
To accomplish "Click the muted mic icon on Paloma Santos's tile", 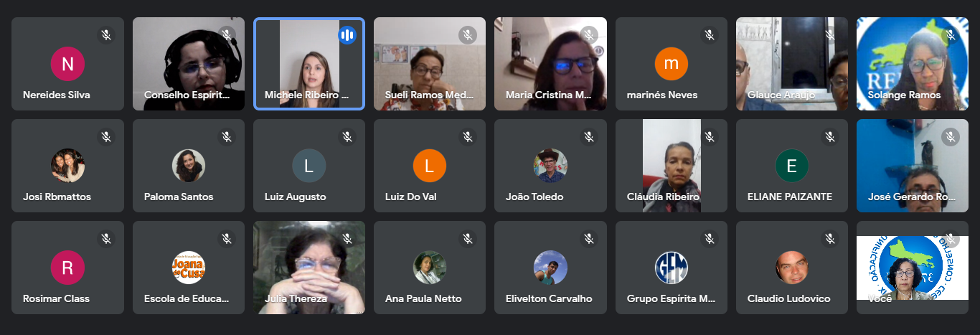I will [227, 136].
